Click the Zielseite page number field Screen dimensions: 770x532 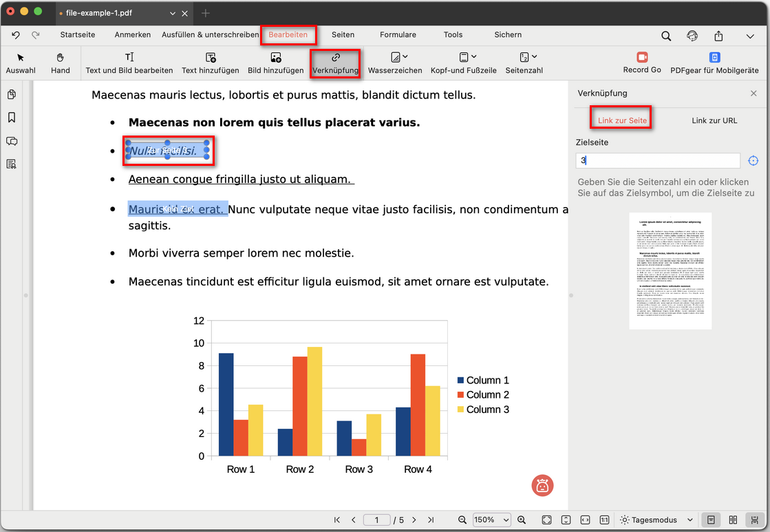[x=657, y=160]
